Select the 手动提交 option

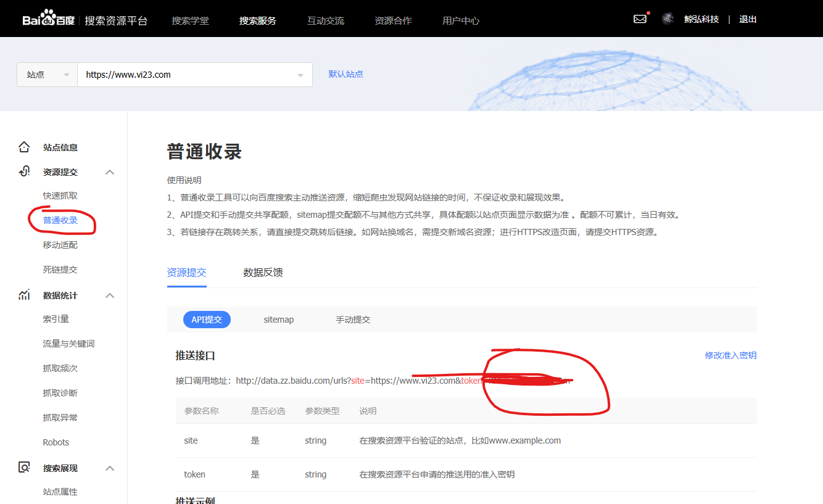click(x=353, y=320)
